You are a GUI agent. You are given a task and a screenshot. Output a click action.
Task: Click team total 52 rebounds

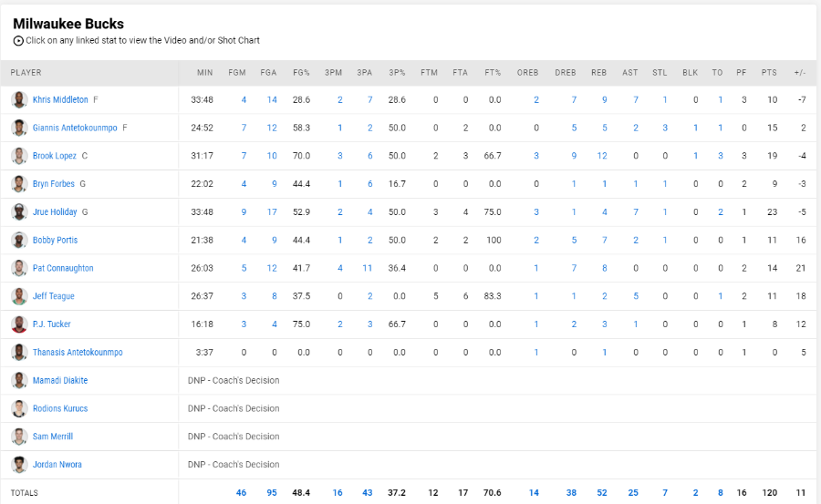pyautogui.click(x=602, y=493)
